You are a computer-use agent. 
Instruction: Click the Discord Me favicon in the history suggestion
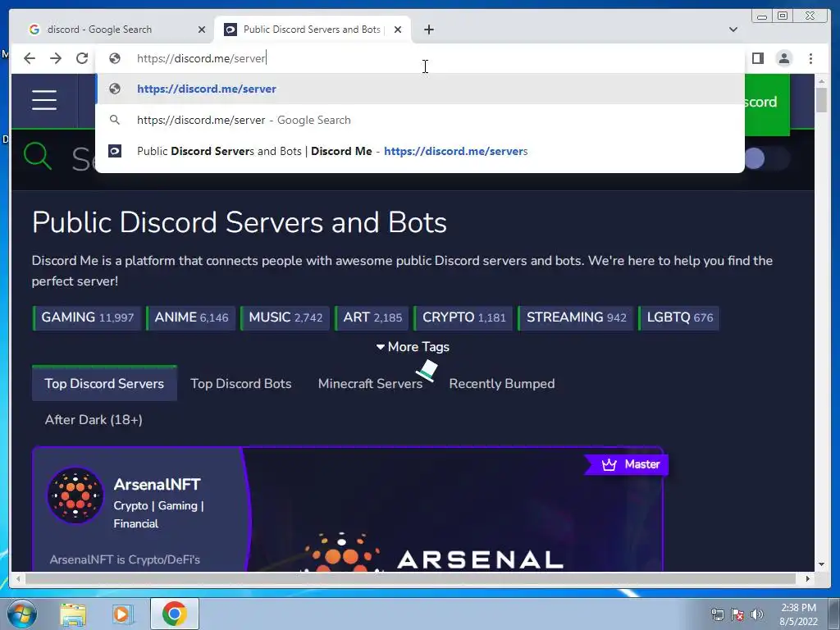[x=115, y=151]
